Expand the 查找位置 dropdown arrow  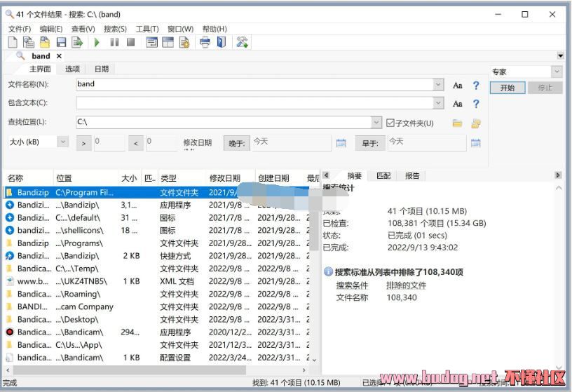click(x=376, y=122)
